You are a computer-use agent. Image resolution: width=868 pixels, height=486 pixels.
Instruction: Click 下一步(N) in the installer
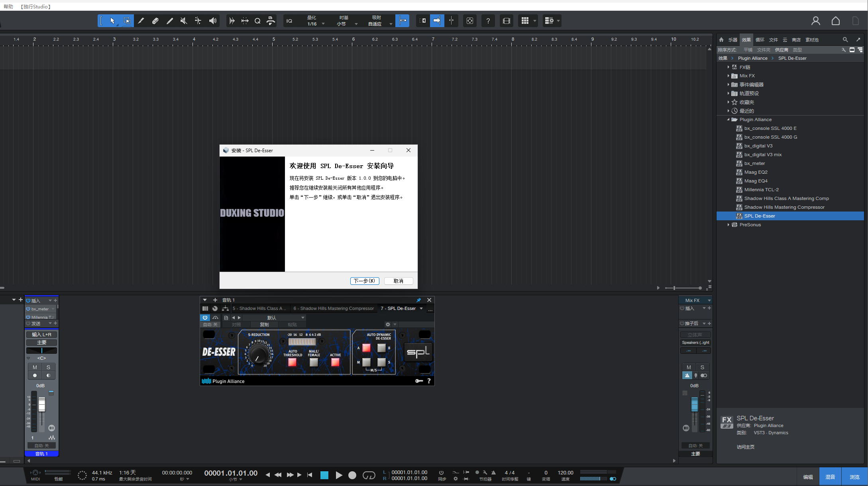[x=365, y=281]
